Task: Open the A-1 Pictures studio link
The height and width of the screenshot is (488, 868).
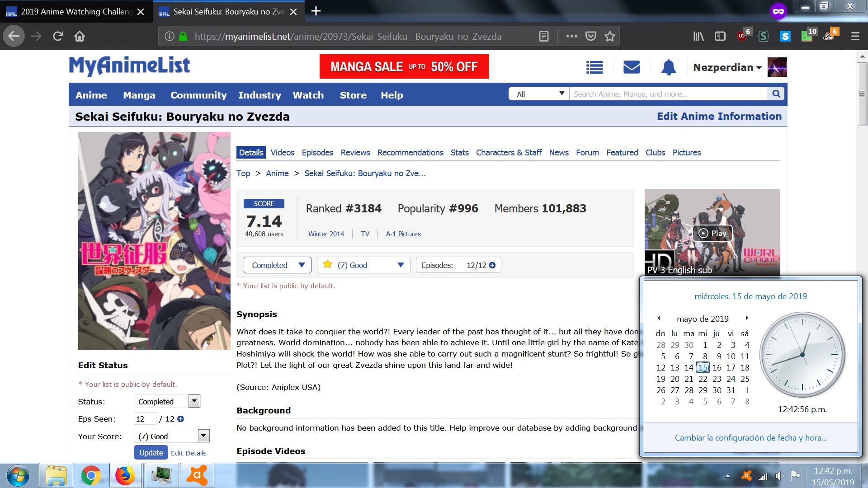Action: coord(403,234)
